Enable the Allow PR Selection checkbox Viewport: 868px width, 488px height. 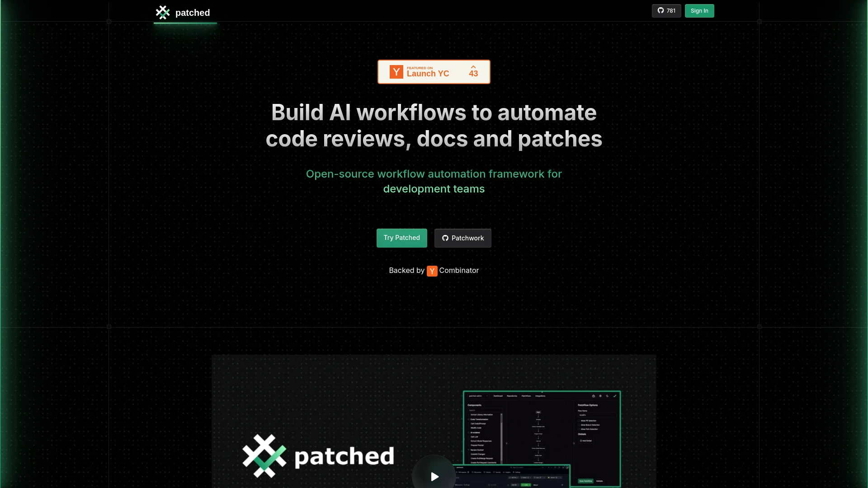(x=579, y=421)
